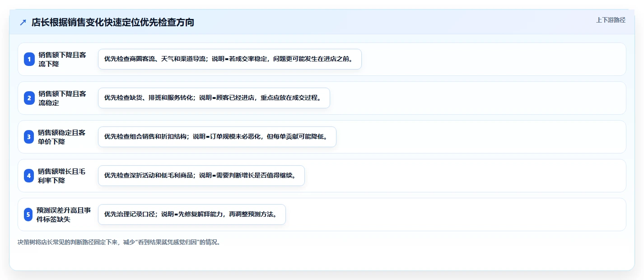The image size is (644, 280).
Task: Select condition 销售额稳定且客单价下降
Action: click(62, 137)
